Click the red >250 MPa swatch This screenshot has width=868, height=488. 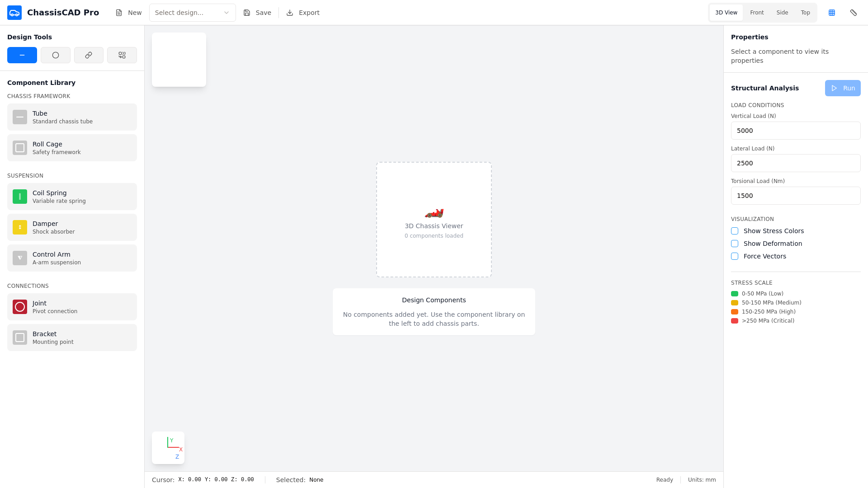coord(735,321)
